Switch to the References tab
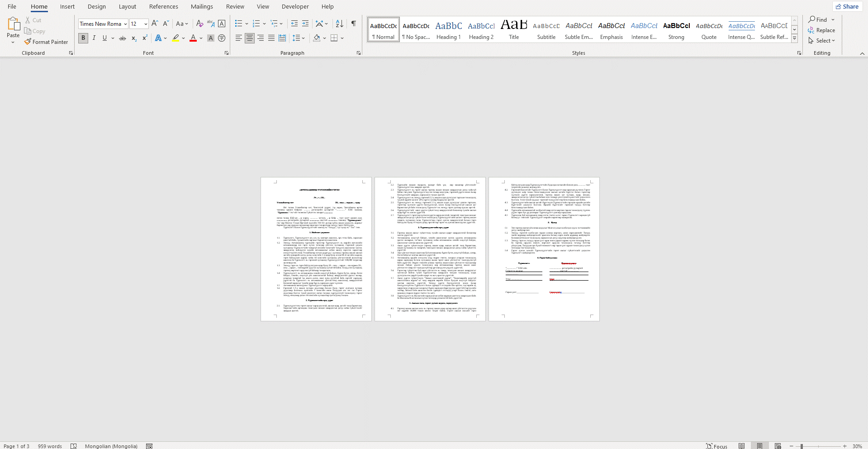 pyautogui.click(x=164, y=6)
